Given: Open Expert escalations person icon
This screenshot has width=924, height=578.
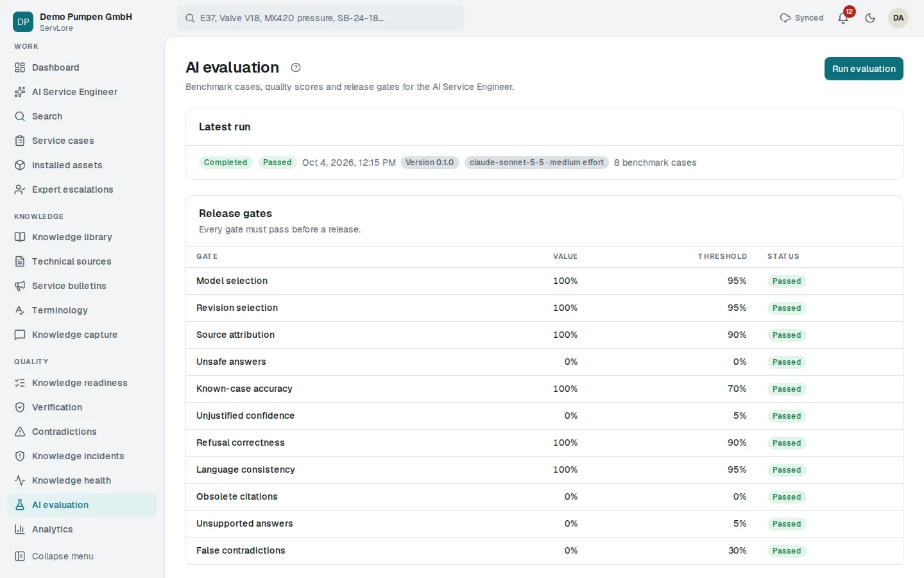Looking at the screenshot, I should click(x=20, y=189).
